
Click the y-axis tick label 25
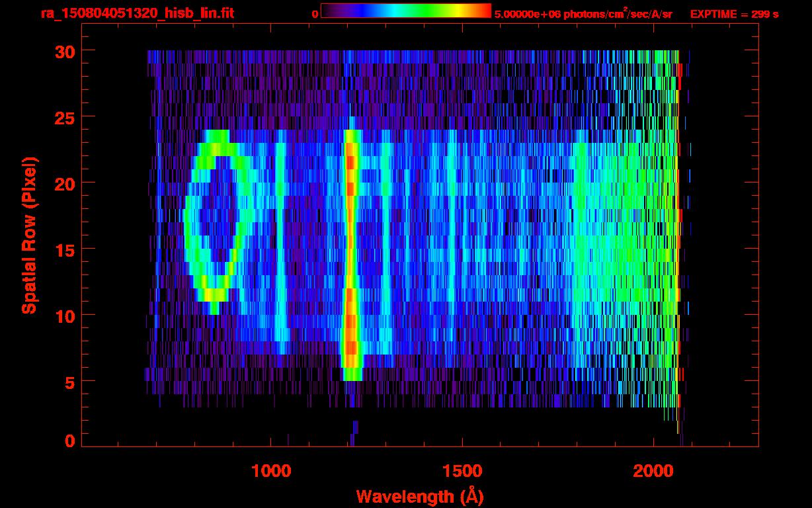click(63, 117)
